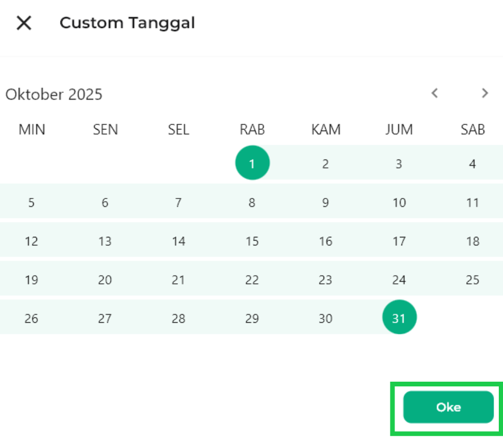Pick Thursday October 2
Screen dimensions: 503x448
(325, 164)
